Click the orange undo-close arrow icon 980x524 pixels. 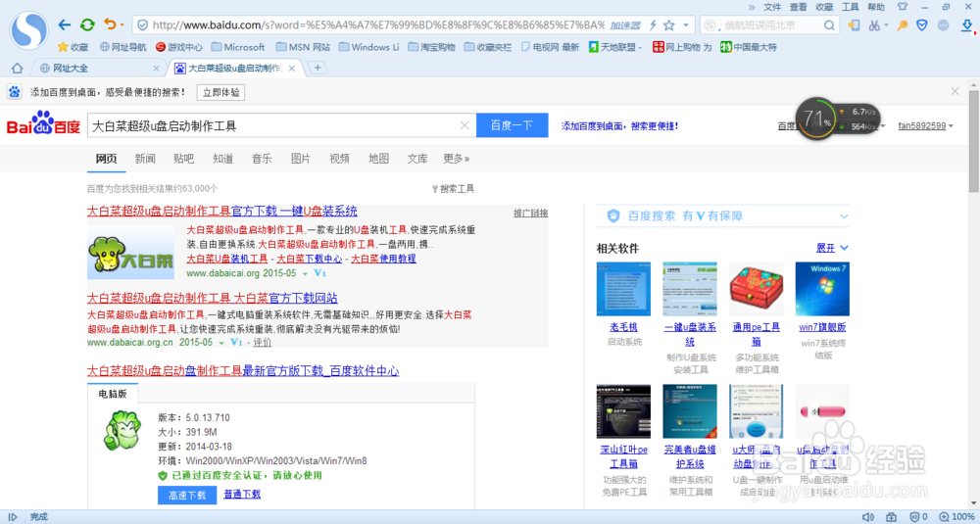tap(110, 24)
